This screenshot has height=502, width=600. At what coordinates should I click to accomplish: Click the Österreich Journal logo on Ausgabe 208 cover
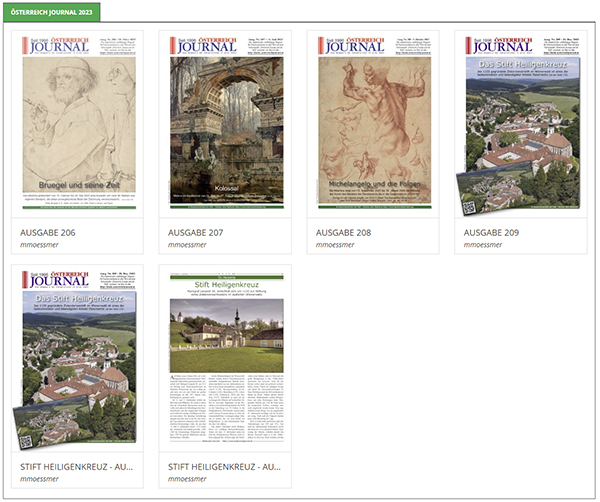[351, 45]
